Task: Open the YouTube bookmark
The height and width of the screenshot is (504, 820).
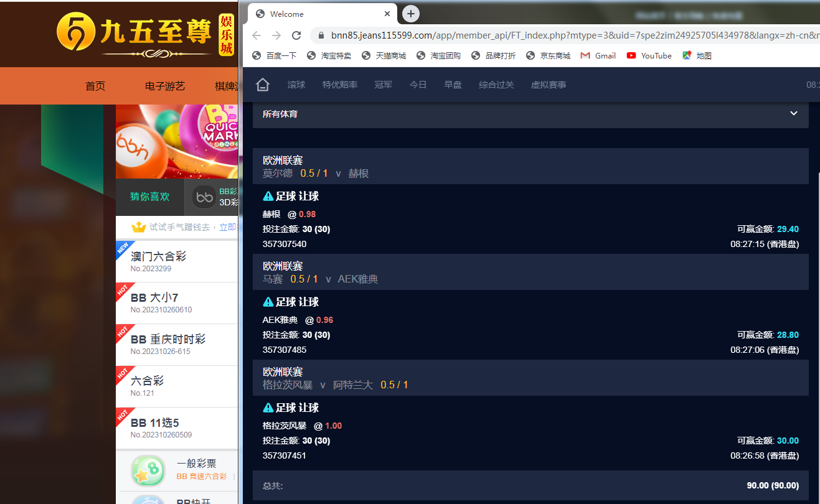Action: coord(649,55)
